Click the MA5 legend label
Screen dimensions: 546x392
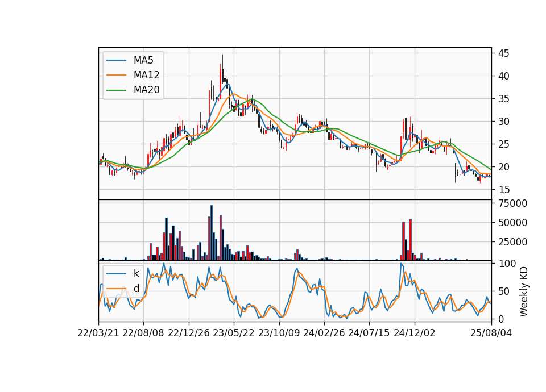tap(143, 60)
